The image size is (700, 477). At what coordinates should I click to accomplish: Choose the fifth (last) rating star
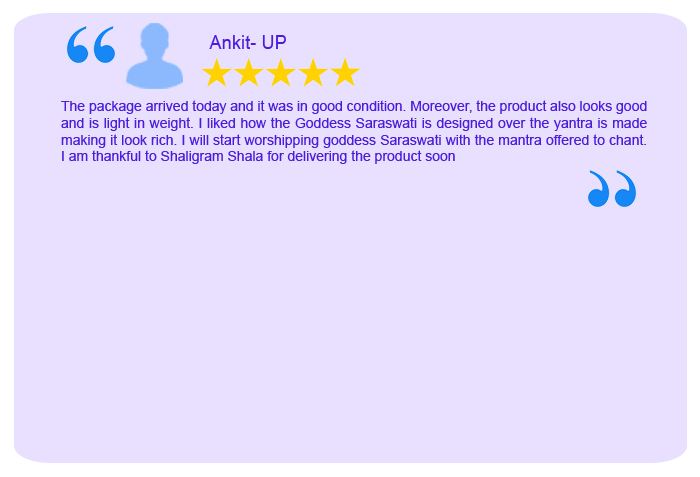[345, 73]
